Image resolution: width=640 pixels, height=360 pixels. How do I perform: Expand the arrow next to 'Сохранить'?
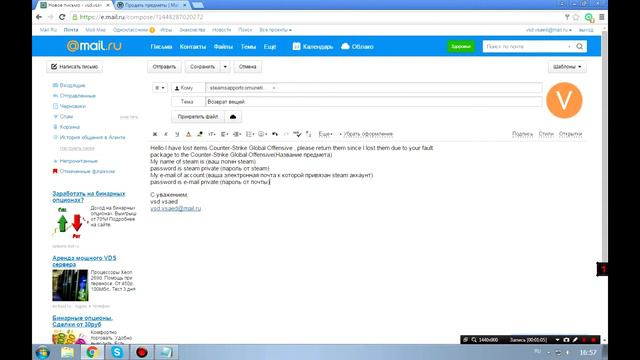coord(225,67)
